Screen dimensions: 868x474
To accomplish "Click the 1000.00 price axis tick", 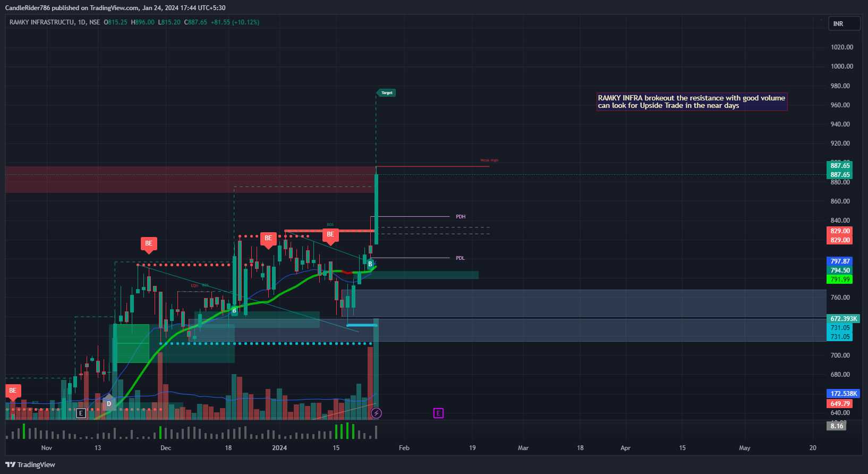I will [842, 66].
